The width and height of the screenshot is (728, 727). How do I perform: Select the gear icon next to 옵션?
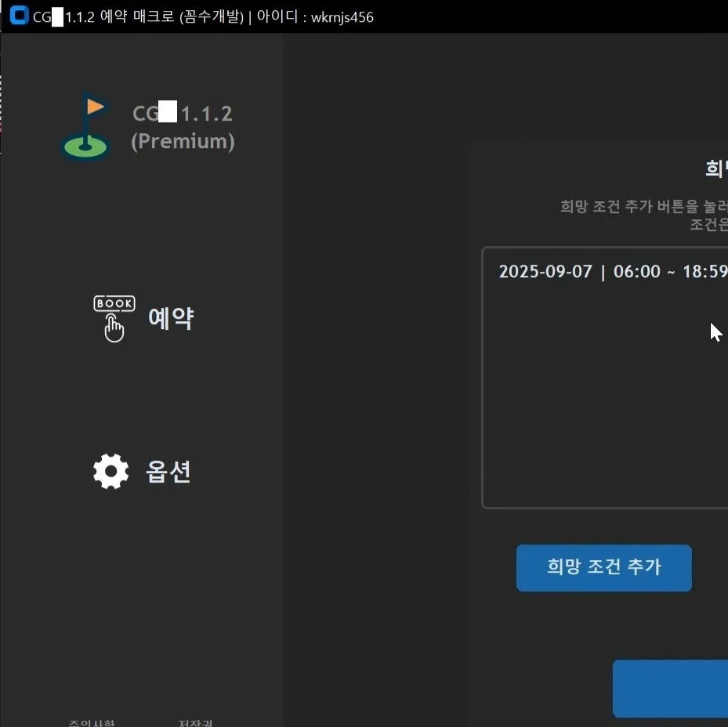click(111, 471)
